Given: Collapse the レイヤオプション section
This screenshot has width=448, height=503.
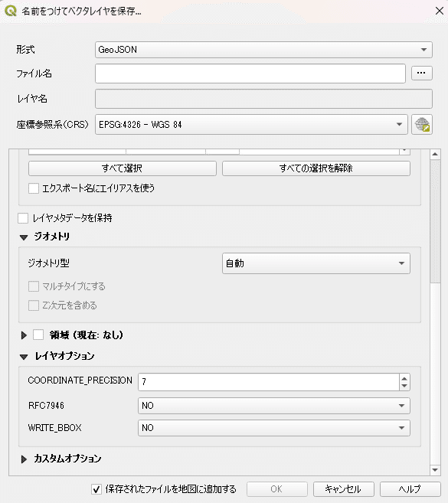Looking at the screenshot, I should click(x=24, y=357).
